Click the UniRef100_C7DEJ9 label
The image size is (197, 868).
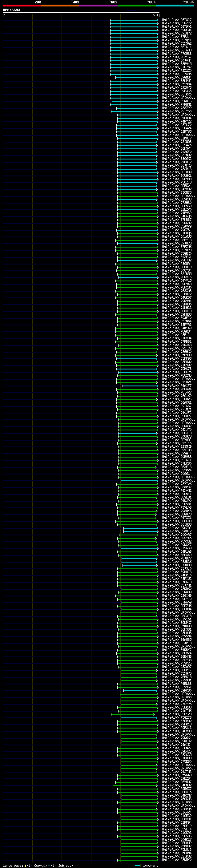pyautogui.click(x=176, y=826)
